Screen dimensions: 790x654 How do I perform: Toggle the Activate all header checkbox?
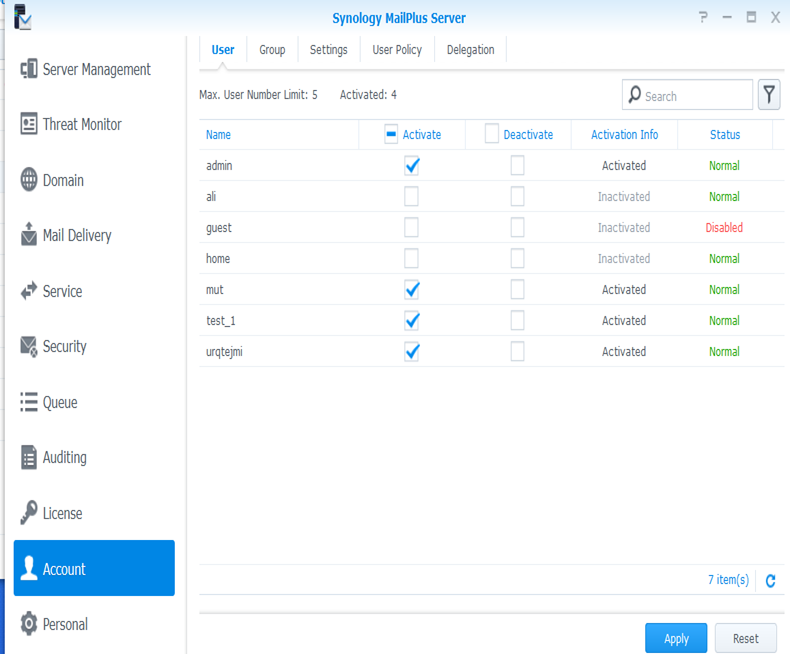pyautogui.click(x=391, y=134)
